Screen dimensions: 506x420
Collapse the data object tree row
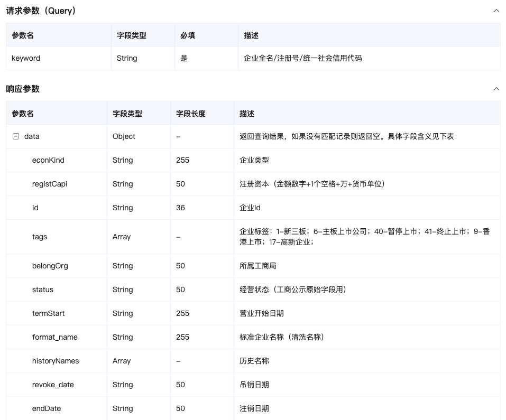15,136
